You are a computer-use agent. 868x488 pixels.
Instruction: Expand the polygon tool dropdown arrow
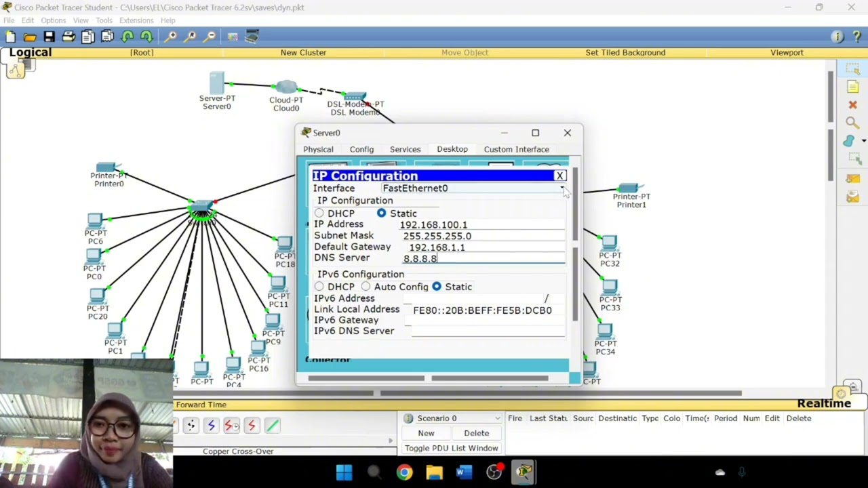tap(863, 140)
